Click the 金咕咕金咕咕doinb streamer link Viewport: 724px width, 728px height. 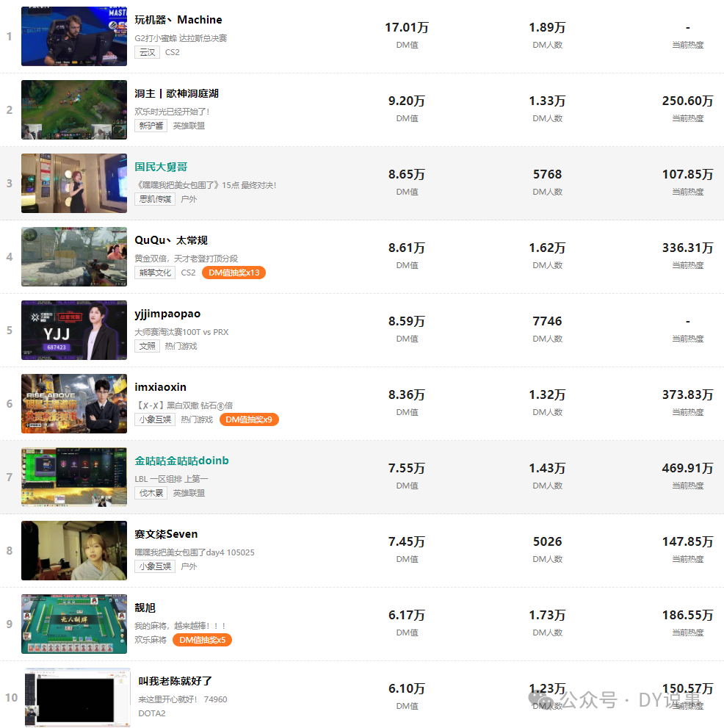click(181, 461)
